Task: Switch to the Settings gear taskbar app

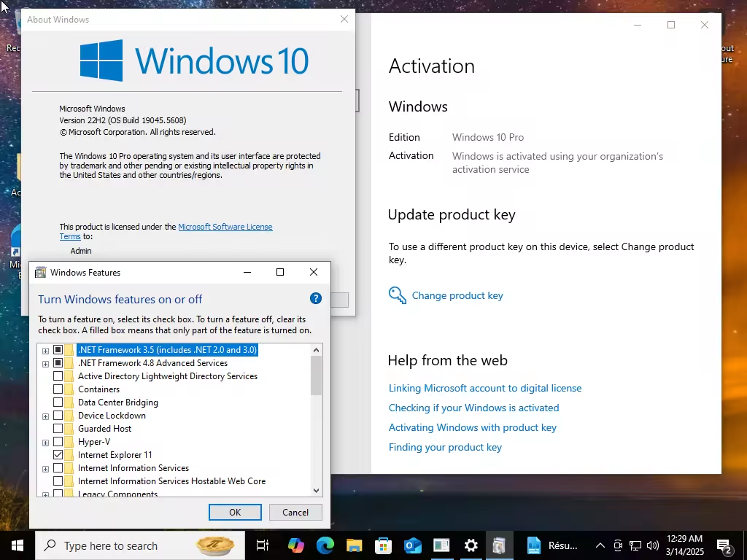Action: [x=471, y=545]
